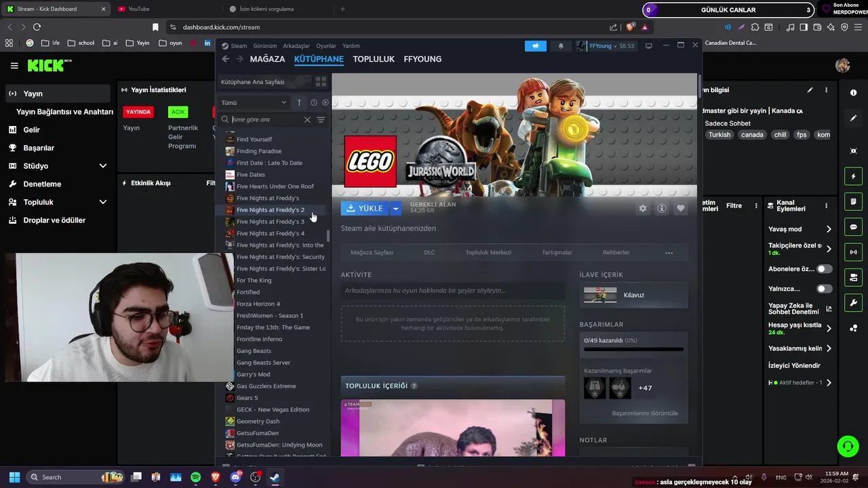Screen dimensions: 868x488
Task: Open Discord from taskbar
Action: tap(235, 477)
